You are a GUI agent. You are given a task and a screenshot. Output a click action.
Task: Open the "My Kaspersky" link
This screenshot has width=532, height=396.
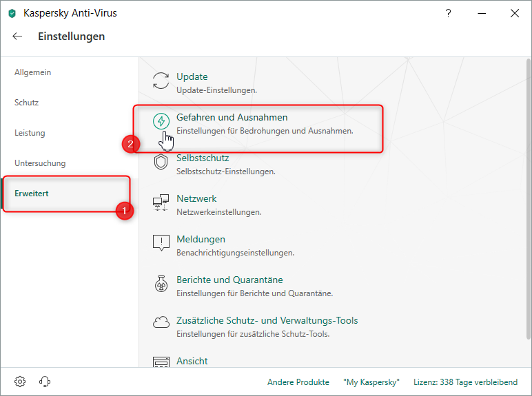tap(371, 382)
